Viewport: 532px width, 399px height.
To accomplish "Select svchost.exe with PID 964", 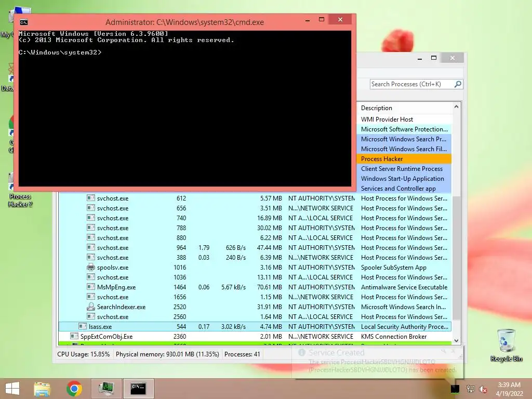I will point(255,247).
